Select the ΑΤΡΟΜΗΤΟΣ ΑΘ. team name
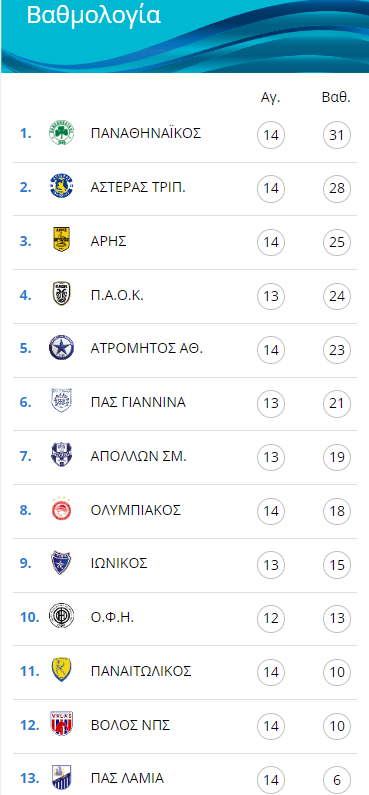 coord(147,349)
